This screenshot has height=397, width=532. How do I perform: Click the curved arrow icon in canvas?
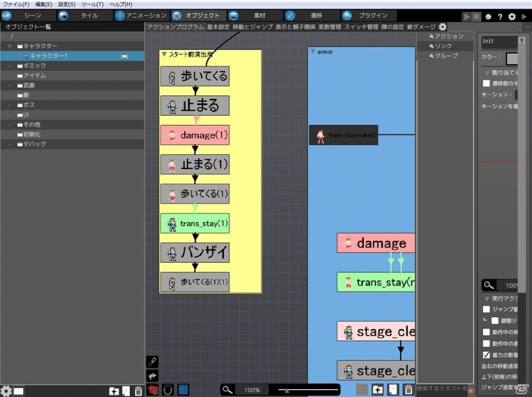coord(152,376)
